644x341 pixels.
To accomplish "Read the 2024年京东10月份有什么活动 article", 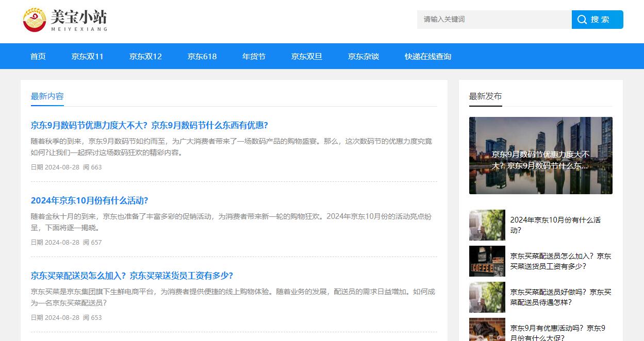I will [89, 200].
